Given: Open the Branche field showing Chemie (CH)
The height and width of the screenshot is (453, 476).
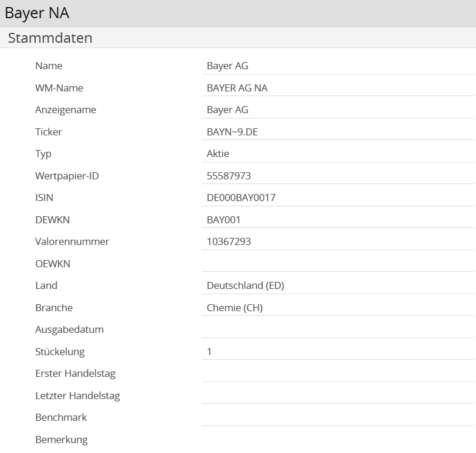Looking at the screenshot, I should click(x=338, y=308).
